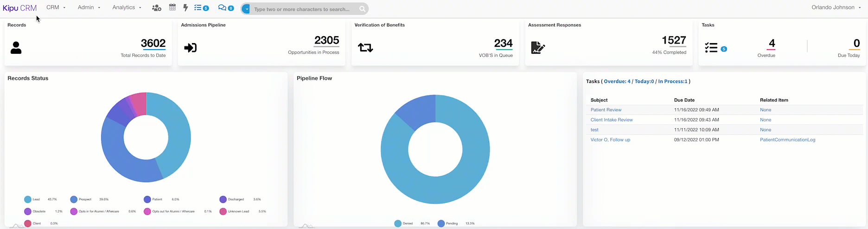
Task: Open the chat messages icon
Action: (x=225, y=8)
